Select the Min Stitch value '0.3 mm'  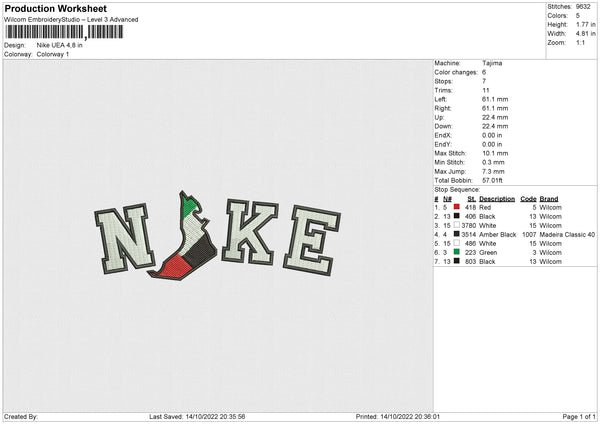493,162
